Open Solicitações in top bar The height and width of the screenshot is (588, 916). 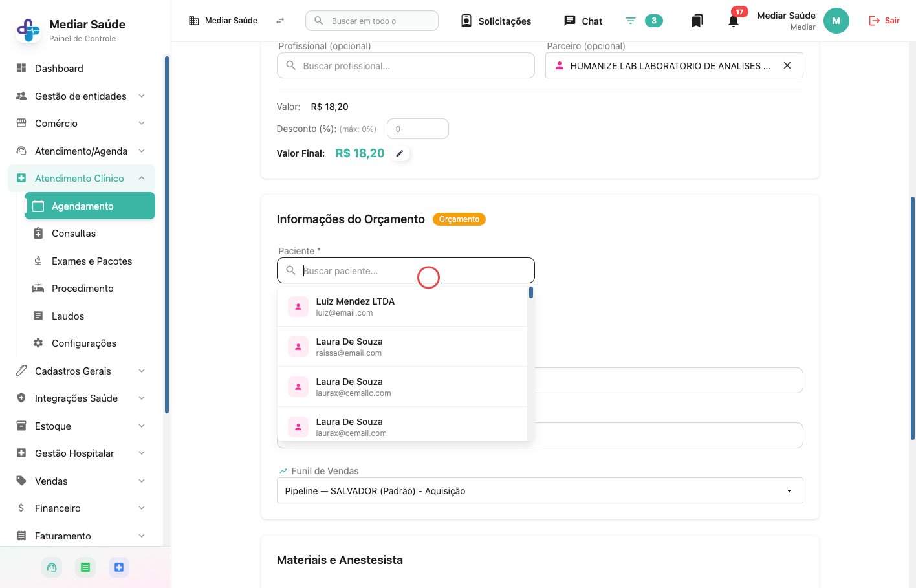[496, 21]
